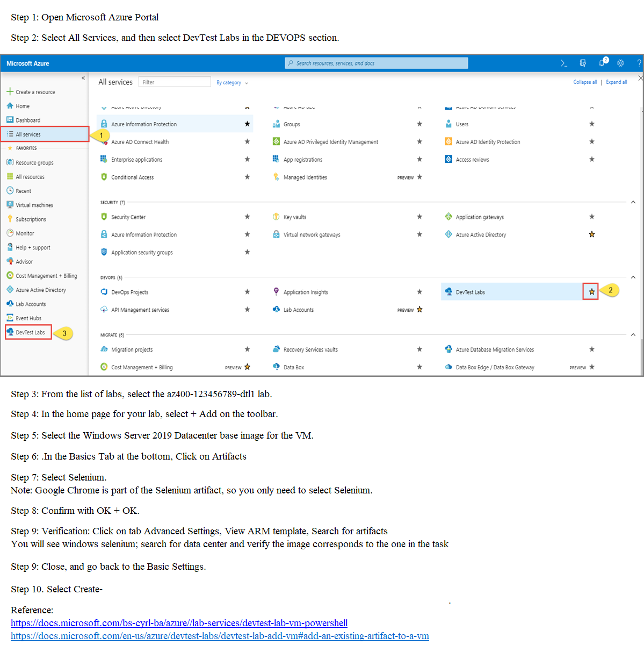Open Managed Identities service
644x652 pixels.
[305, 177]
